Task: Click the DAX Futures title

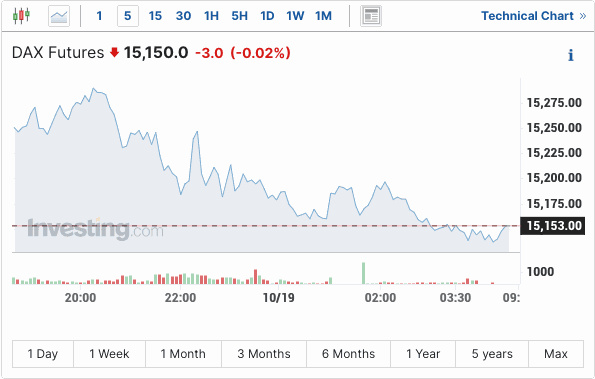Action: (x=58, y=53)
